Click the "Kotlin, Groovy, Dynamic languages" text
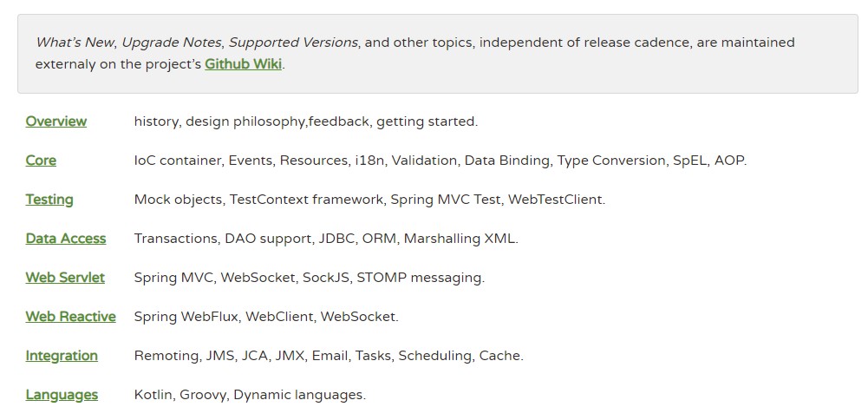The width and height of the screenshot is (868, 420). tap(250, 395)
